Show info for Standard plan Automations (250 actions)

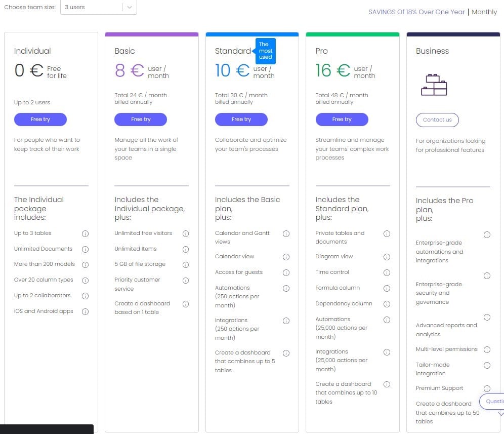click(x=286, y=288)
